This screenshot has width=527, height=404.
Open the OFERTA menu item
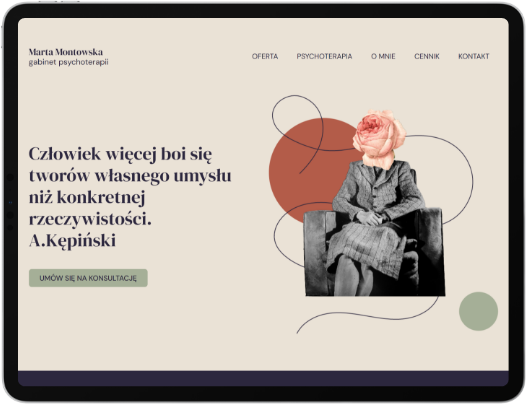(x=265, y=56)
